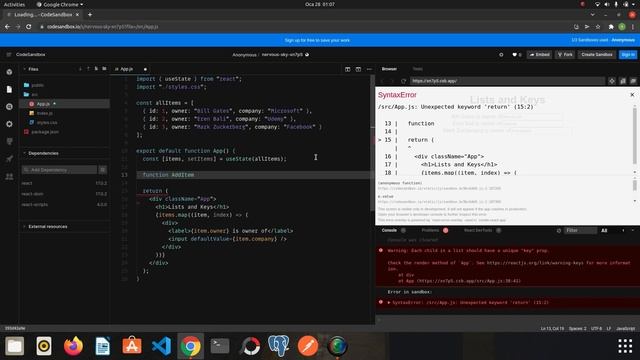Image resolution: width=640 pixels, height=360 pixels.
Task: Switch to the Browser tab
Action: (389, 69)
